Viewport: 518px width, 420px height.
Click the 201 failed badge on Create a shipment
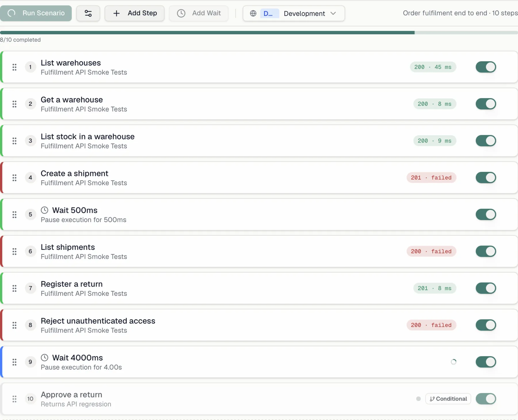[431, 178]
